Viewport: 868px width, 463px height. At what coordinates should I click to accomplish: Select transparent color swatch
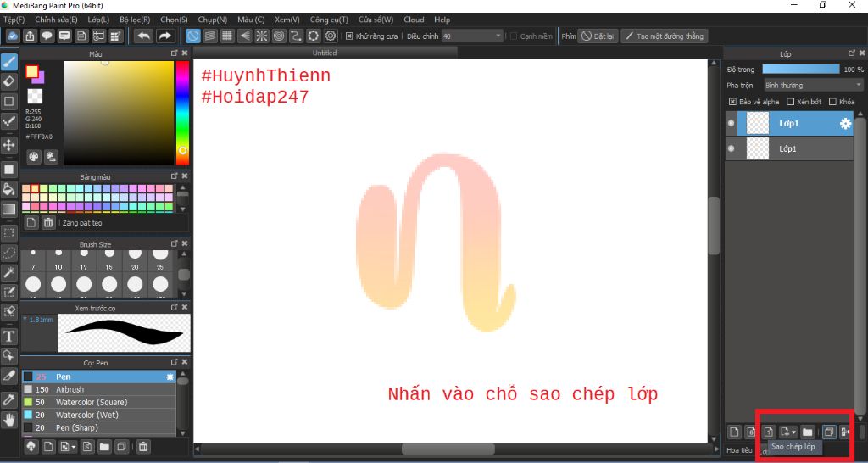pyautogui.click(x=35, y=96)
